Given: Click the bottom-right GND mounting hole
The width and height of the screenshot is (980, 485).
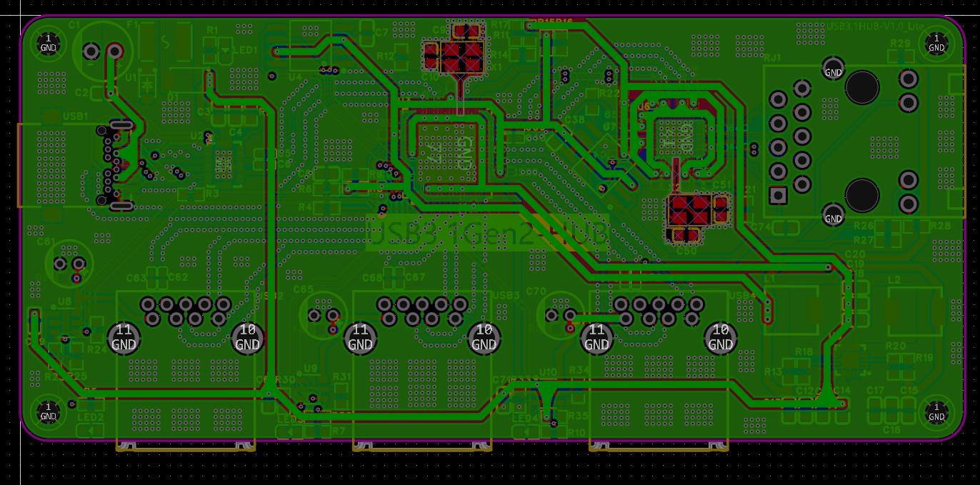Looking at the screenshot, I should click(936, 412).
